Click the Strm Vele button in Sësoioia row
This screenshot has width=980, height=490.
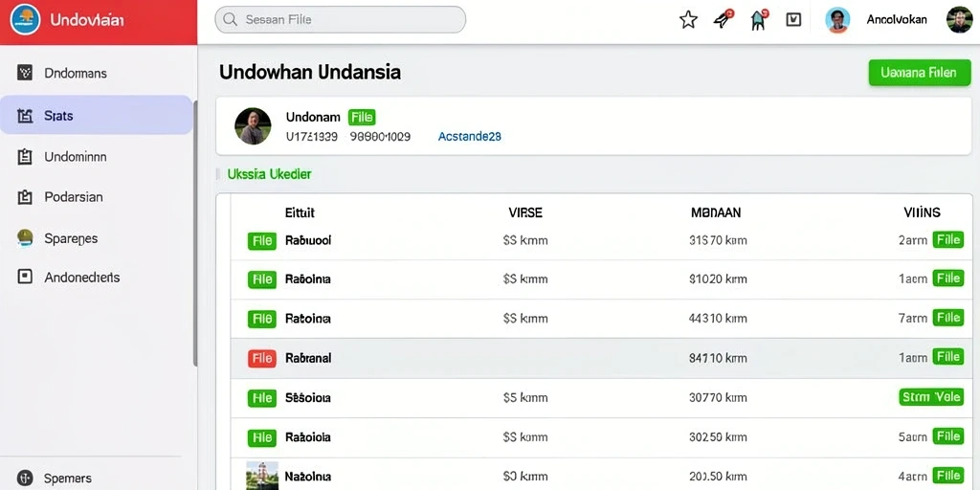931,396
